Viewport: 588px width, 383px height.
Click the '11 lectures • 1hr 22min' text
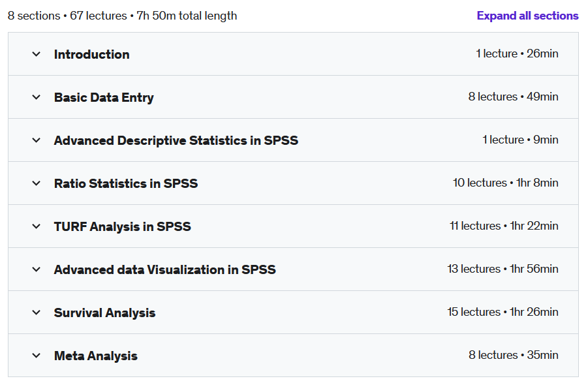point(504,226)
